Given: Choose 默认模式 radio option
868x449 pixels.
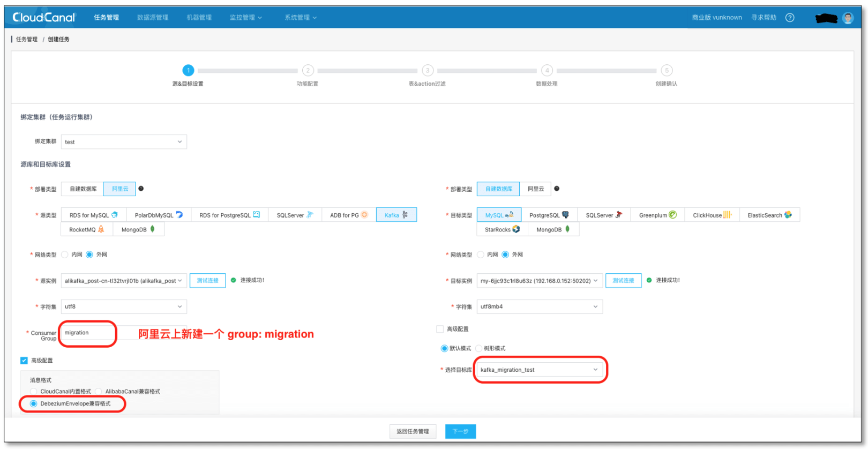Looking at the screenshot, I should coord(444,348).
